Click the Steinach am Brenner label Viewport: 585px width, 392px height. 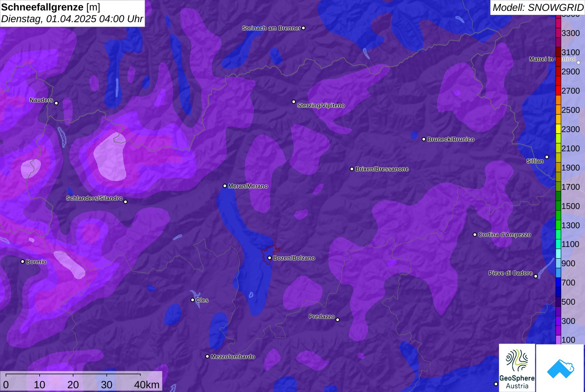coord(271,28)
